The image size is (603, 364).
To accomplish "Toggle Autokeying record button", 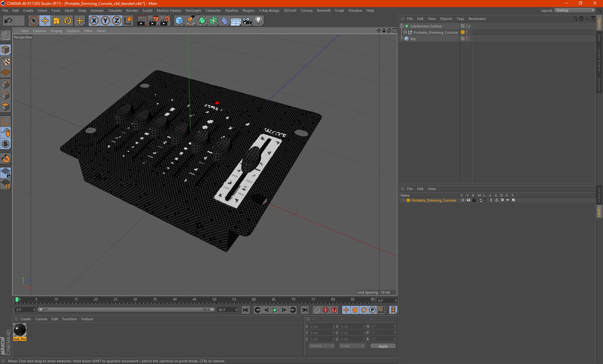I will 325,310.
